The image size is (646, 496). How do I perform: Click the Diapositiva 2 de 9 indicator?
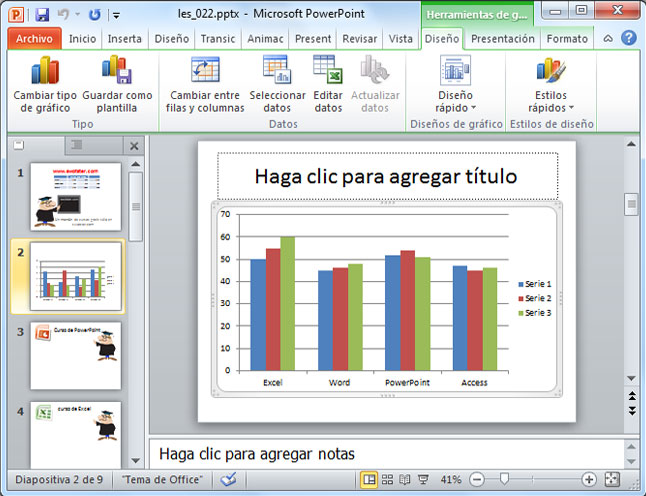pyautogui.click(x=59, y=480)
